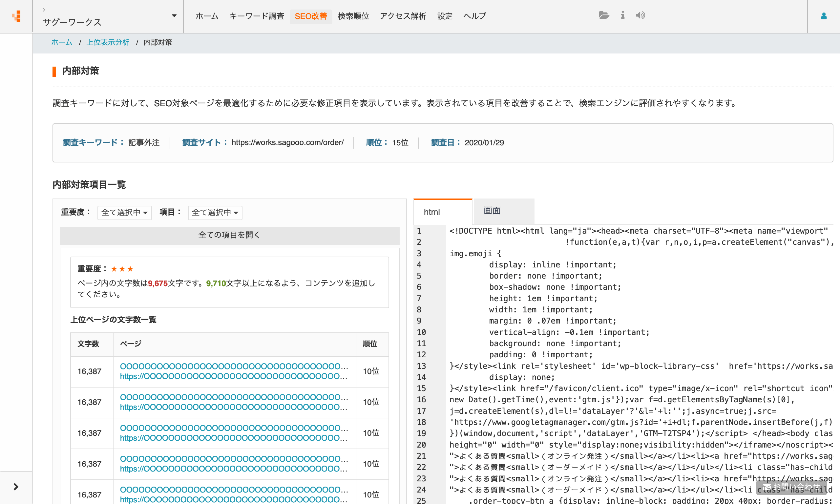Open キーワード調査 menu

click(x=257, y=16)
